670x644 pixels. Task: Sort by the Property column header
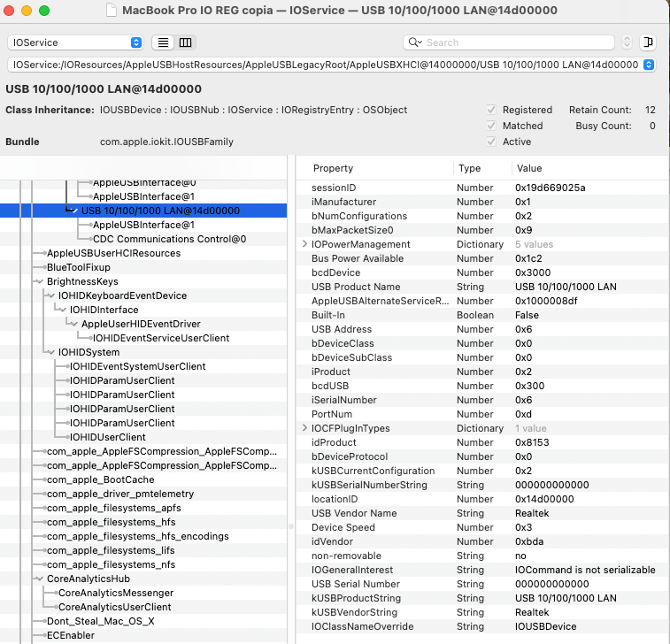pos(333,168)
